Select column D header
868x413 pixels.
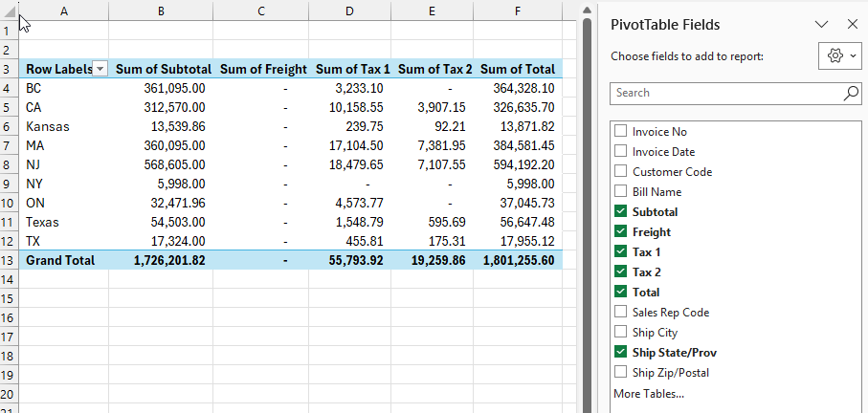350,11
